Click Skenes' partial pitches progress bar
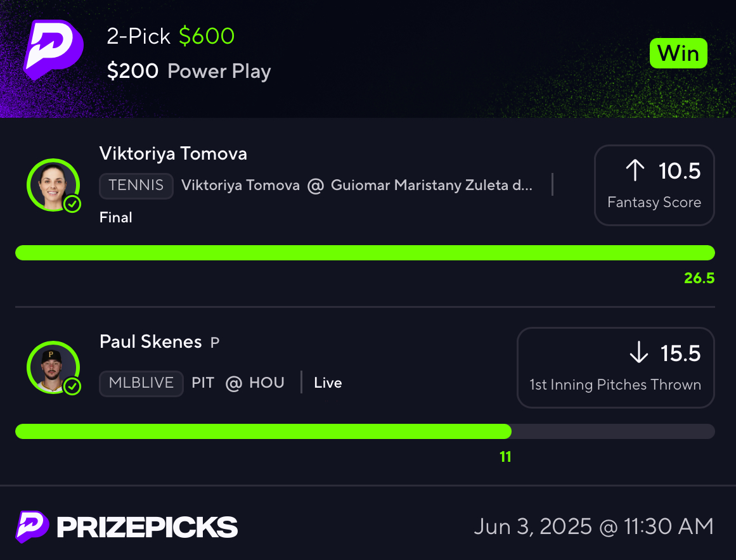This screenshot has width=736, height=560. tap(365, 431)
